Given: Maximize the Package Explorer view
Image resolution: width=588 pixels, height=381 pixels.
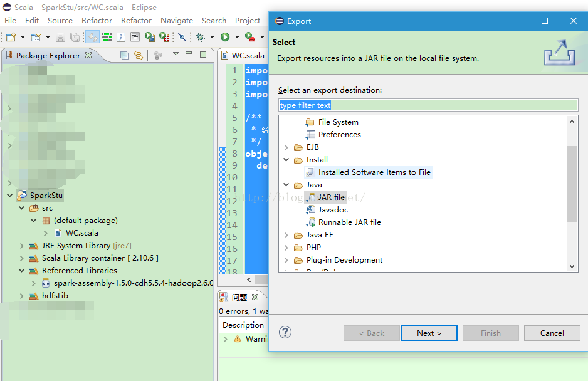Looking at the screenshot, I should (203, 55).
